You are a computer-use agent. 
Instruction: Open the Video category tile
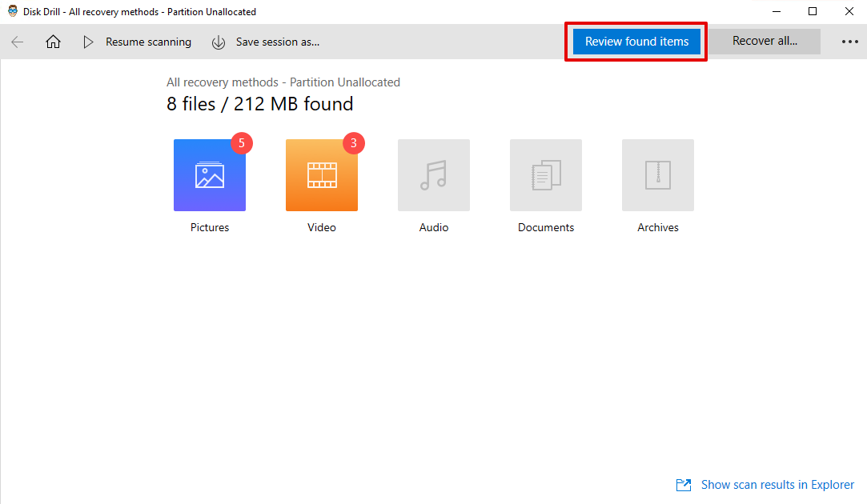[322, 175]
